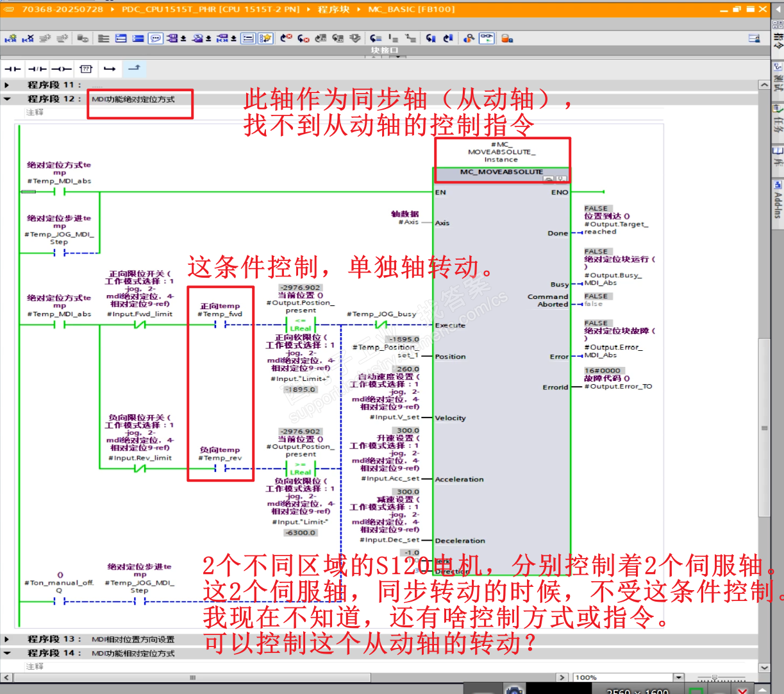Image resolution: width=784 pixels, height=694 pixels.
Task: Toggle the free-form comments icon
Action: pos(156,38)
